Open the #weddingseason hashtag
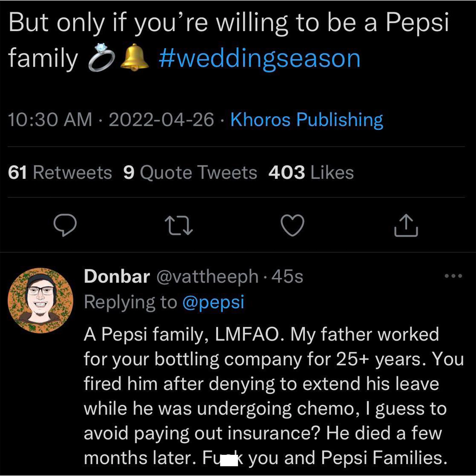Image resolution: width=476 pixels, height=476 pixels. pyautogui.click(x=259, y=59)
